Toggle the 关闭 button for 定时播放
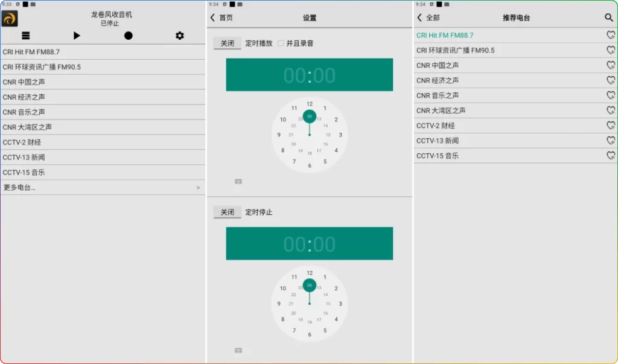618x364 pixels. point(228,43)
